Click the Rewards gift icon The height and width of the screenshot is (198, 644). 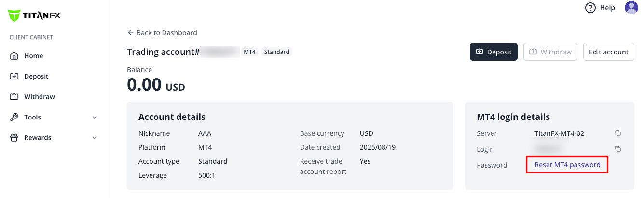(14, 138)
